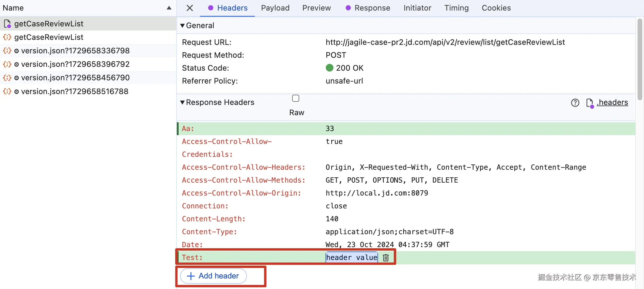Delete the Test header with trash icon
The height and width of the screenshot is (289, 644).
pos(386,258)
